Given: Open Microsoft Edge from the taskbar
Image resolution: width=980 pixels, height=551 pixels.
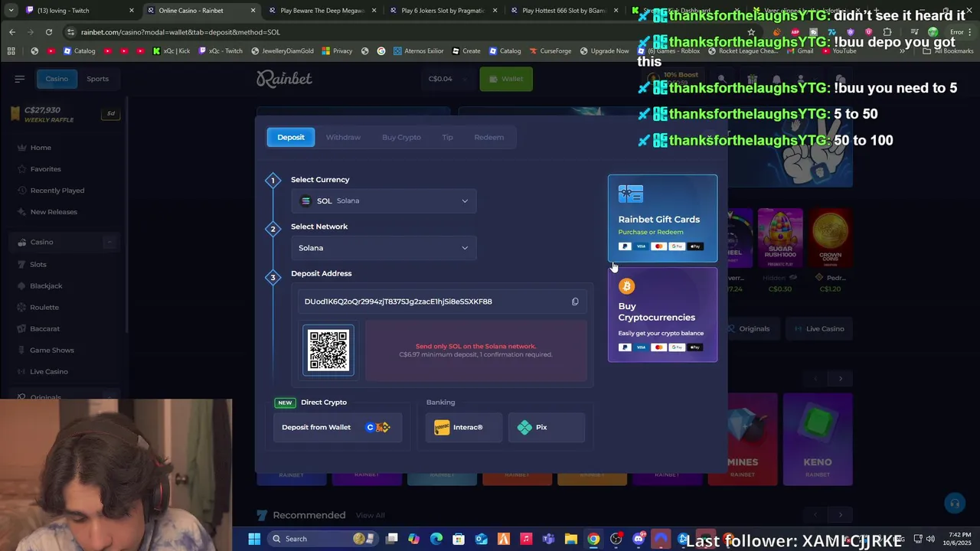Looking at the screenshot, I should (x=436, y=539).
